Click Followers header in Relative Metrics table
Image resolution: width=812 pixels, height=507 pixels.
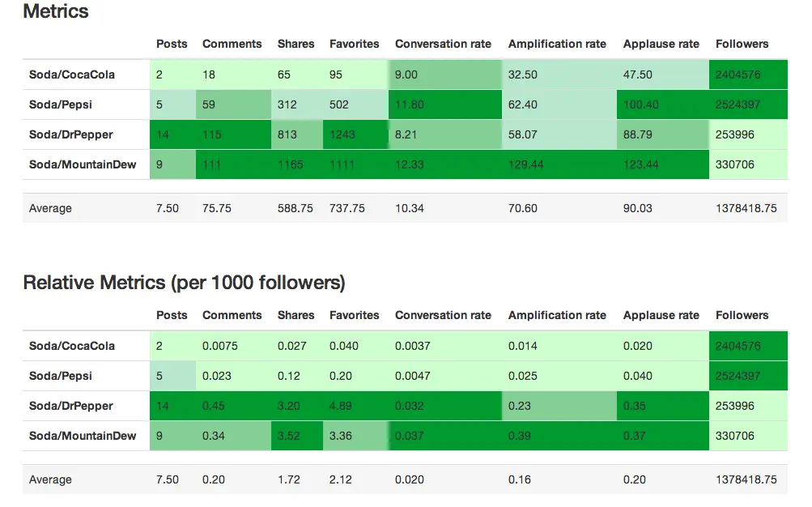pyautogui.click(x=742, y=315)
